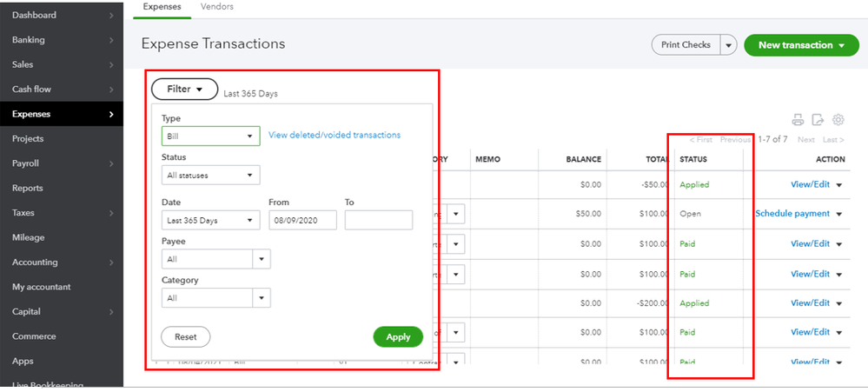The image size is (868, 392).
Task: Click the Next page link
Action: [x=806, y=140]
